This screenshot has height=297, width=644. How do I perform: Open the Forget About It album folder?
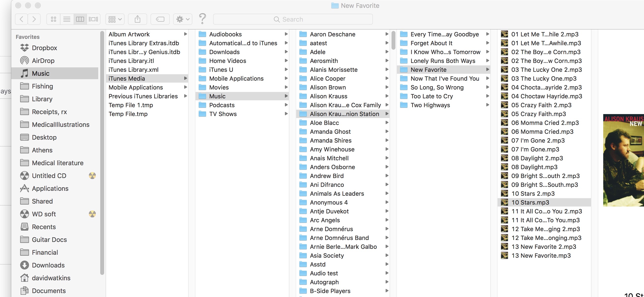click(x=444, y=43)
